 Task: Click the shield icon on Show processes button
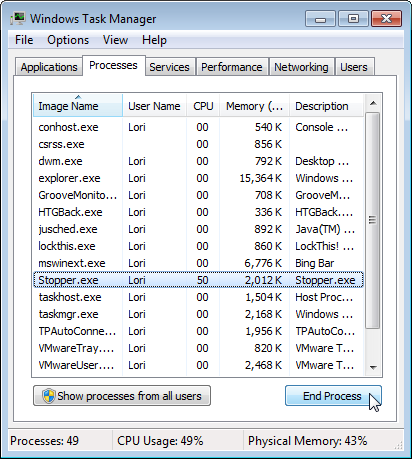click(x=49, y=396)
